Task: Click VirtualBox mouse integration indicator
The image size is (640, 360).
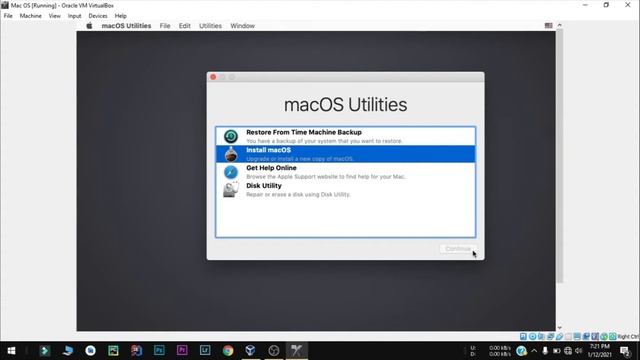Action: 604,337
